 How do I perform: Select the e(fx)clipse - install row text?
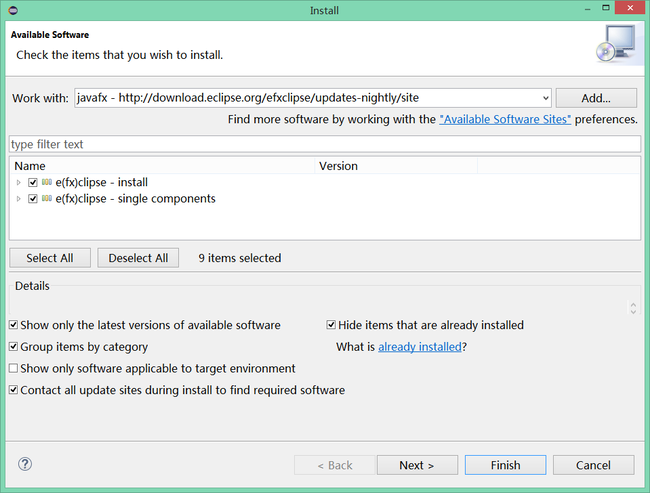[x=102, y=182]
